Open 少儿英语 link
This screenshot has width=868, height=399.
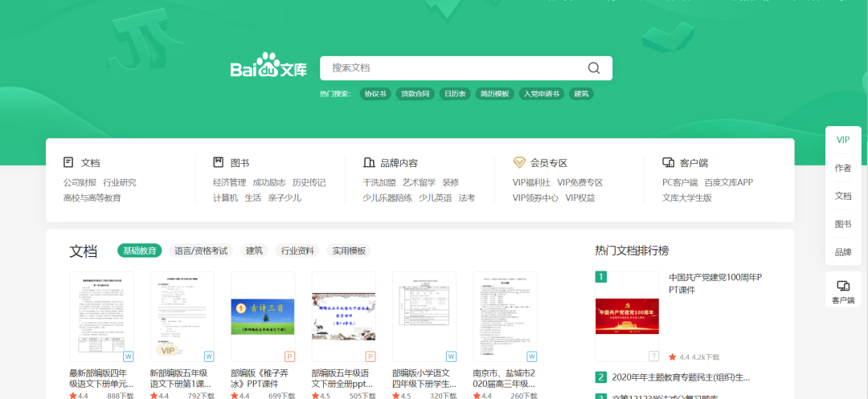pos(435,197)
